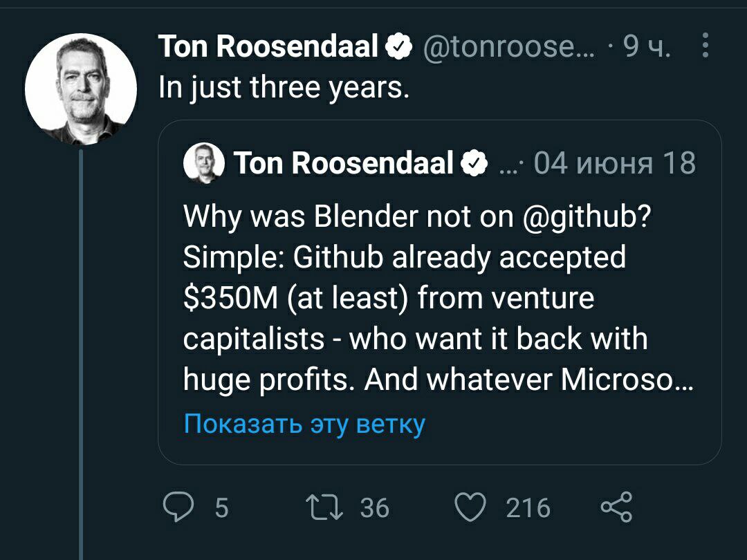This screenshot has height=560, width=747.
Task: Click the small avatar in quoted tweet
Action: [204, 163]
